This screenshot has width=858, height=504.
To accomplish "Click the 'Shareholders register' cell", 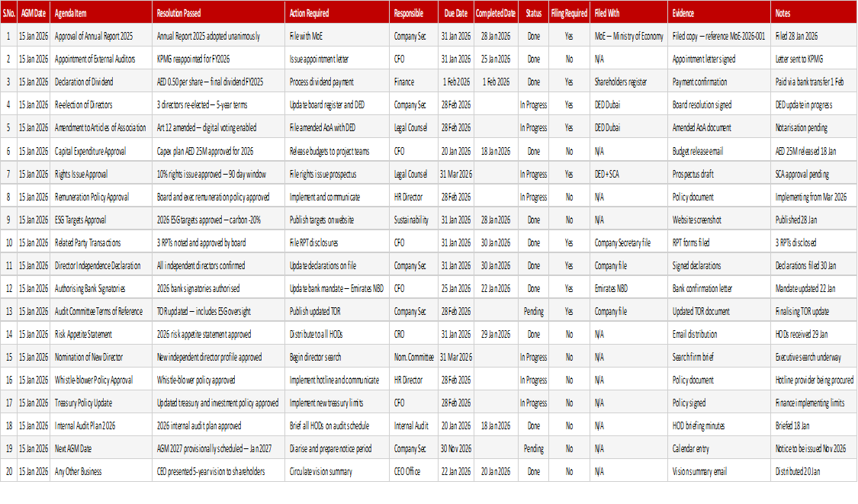I will (628, 82).
